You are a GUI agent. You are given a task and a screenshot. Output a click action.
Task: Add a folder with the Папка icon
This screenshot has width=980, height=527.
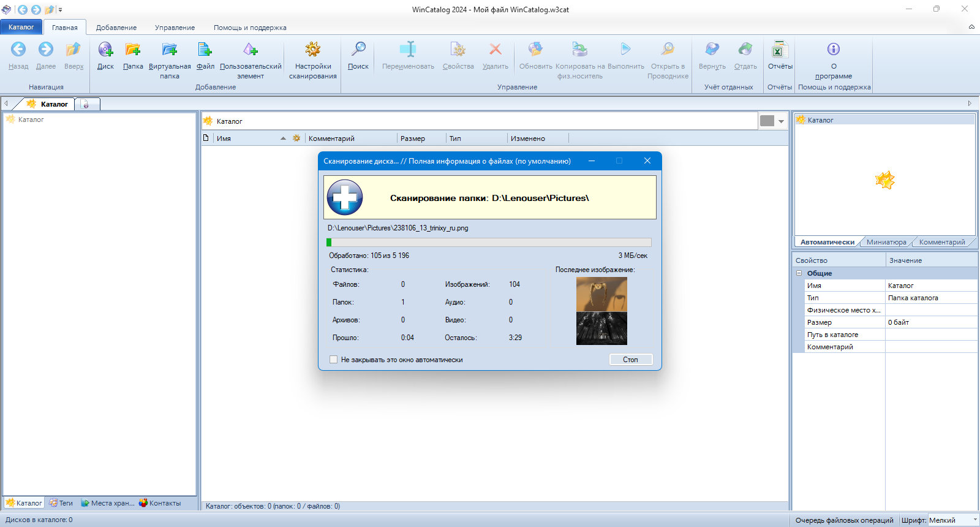[x=133, y=50]
